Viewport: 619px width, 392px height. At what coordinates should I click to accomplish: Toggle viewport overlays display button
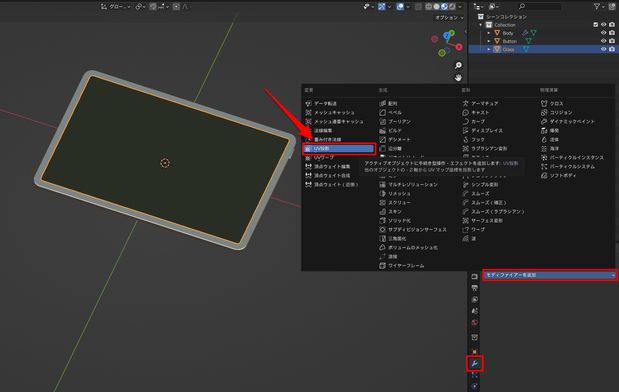click(400, 7)
